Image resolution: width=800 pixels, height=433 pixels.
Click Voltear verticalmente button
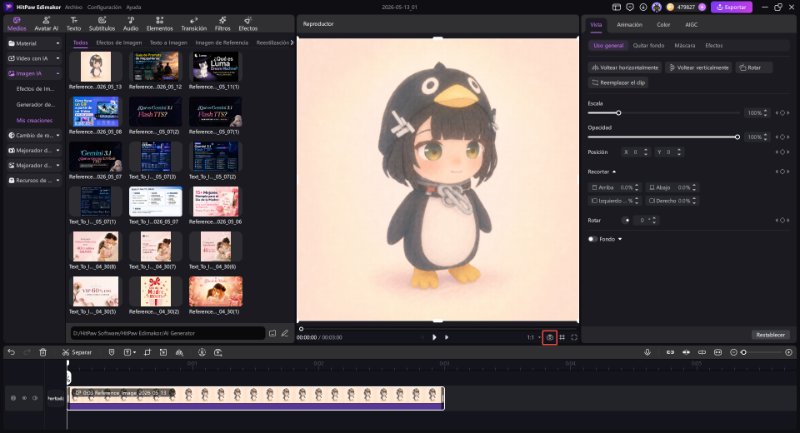[x=698, y=67]
